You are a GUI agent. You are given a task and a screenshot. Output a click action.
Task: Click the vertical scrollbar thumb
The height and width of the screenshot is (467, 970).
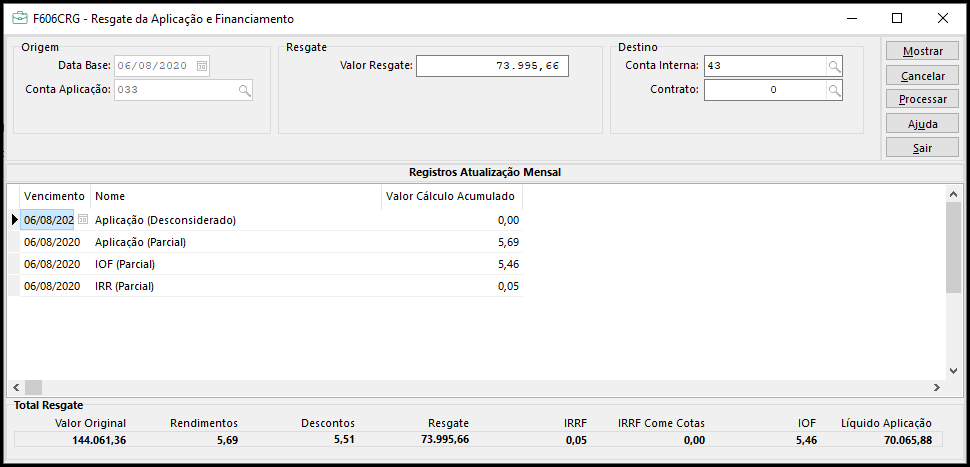pos(953,247)
